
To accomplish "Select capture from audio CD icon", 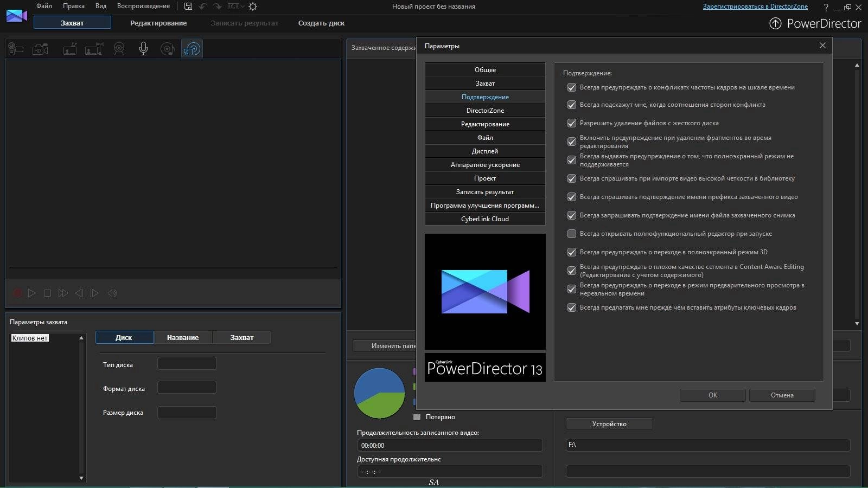I will point(168,49).
